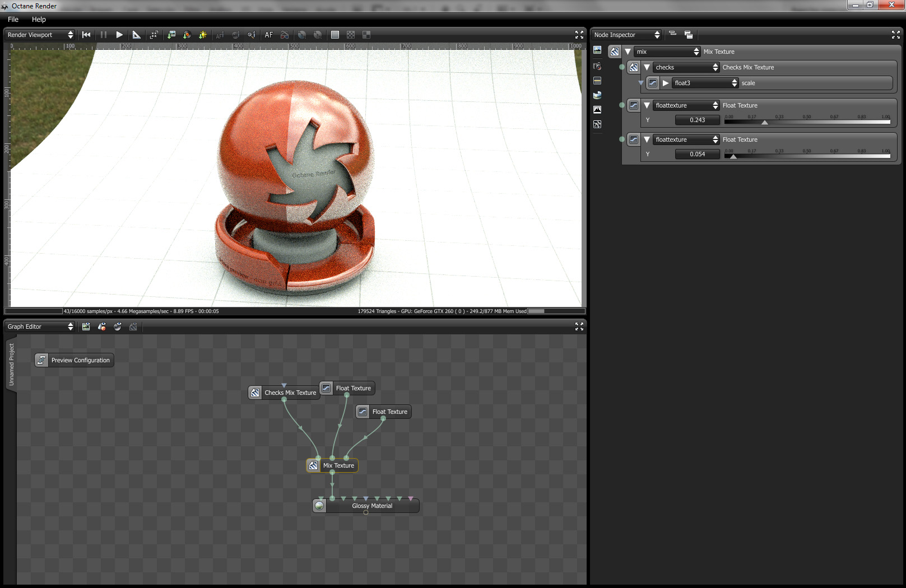
Task: Toggle geometry node visibility in Graph Editor
Action: (x=102, y=326)
